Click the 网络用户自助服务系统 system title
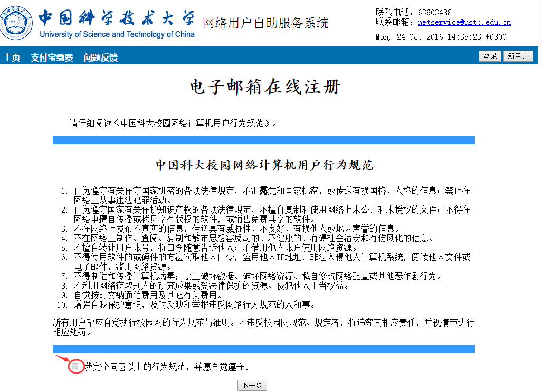542x392 pixels. click(x=265, y=23)
